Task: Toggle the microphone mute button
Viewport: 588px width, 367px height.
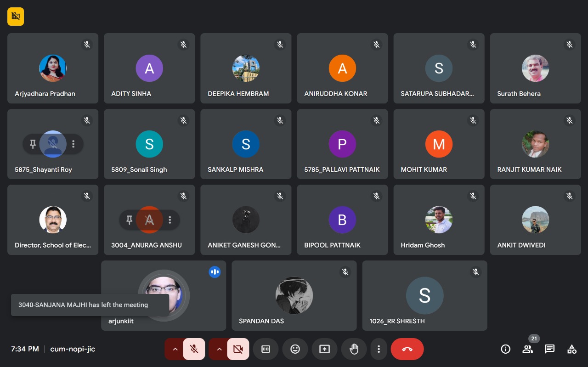Action: pos(194,349)
